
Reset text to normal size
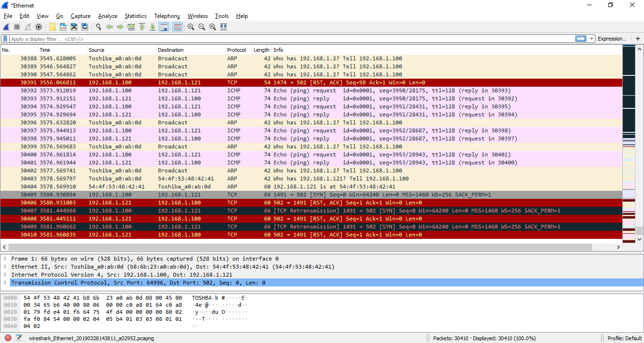click(x=213, y=27)
